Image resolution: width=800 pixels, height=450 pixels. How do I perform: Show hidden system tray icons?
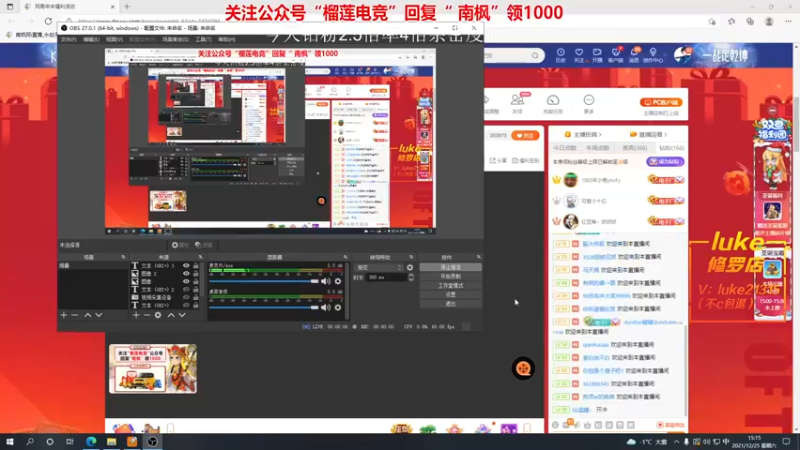[x=677, y=442]
